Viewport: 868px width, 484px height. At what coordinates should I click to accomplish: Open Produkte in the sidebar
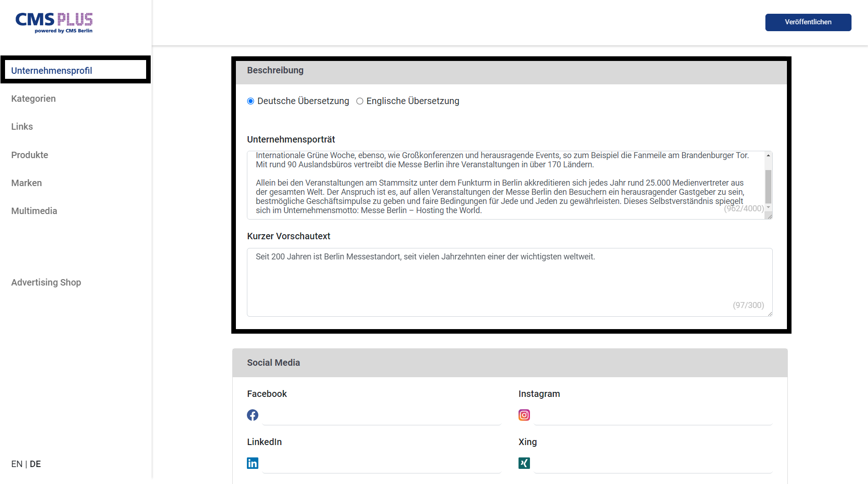30,155
